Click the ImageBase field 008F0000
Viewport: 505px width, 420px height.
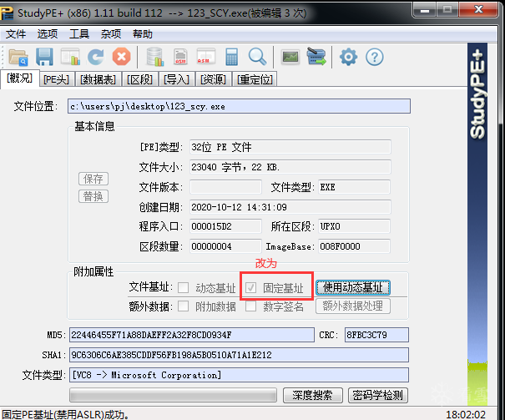(354, 246)
